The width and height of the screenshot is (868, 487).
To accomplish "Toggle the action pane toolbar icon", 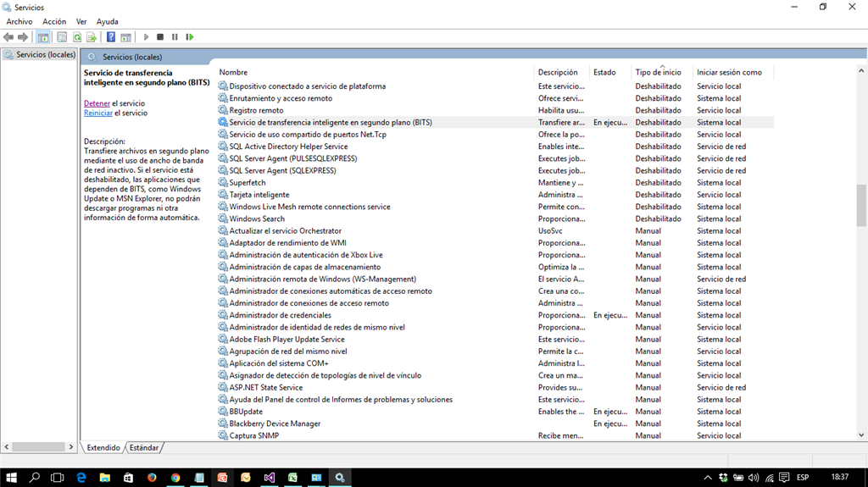I will point(126,37).
